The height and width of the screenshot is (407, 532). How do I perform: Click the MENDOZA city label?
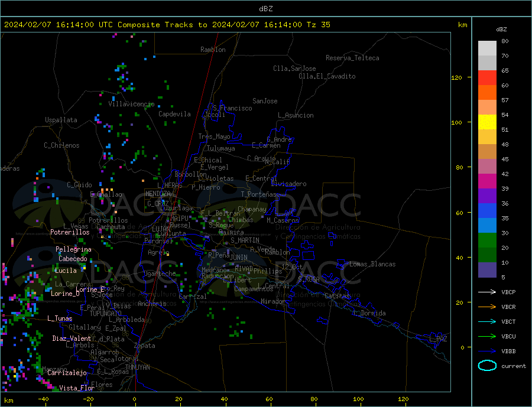pos(158,194)
